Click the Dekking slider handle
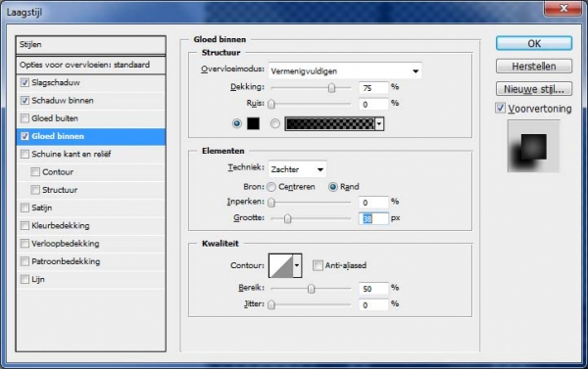Screen dimensions: 588x369 (x=331, y=88)
